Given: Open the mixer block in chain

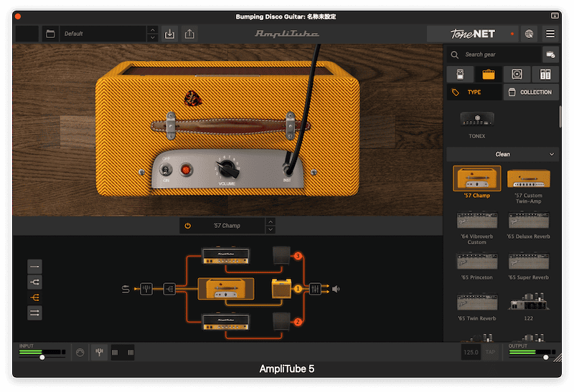Looking at the screenshot, I should pyautogui.click(x=315, y=289).
